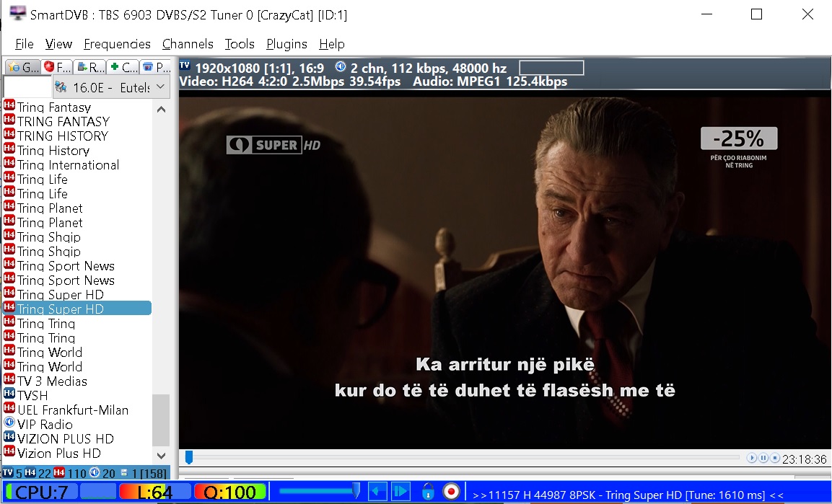Viewport: 832px width, 504px height.
Task: Select TVSH channel
Action: point(32,395)
